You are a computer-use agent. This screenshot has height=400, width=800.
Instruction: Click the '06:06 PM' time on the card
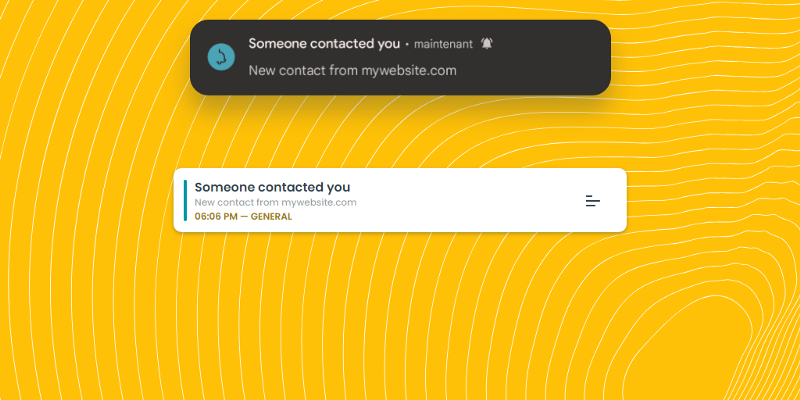coord(216,216)
